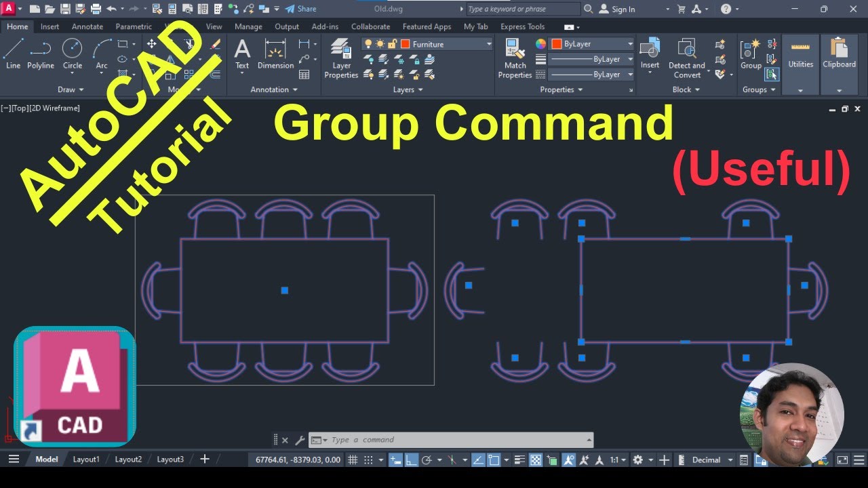Click the Save icon in quick access toolbar
This screenshot has height=488, width=868.
pyautogui.click(x=65, y=9)
